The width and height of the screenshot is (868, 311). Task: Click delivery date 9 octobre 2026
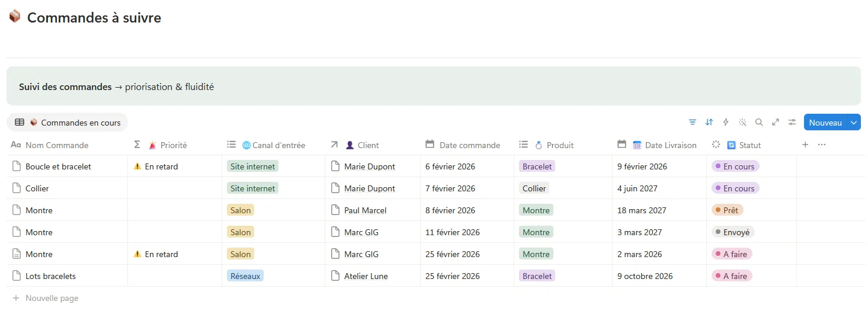point(645,276)
